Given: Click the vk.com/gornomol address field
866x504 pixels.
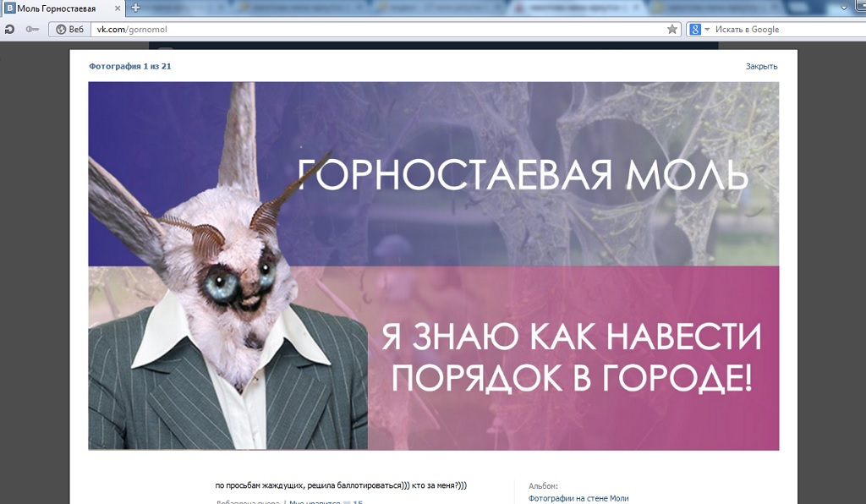Looking at the screenshot, I should point(381,30).
